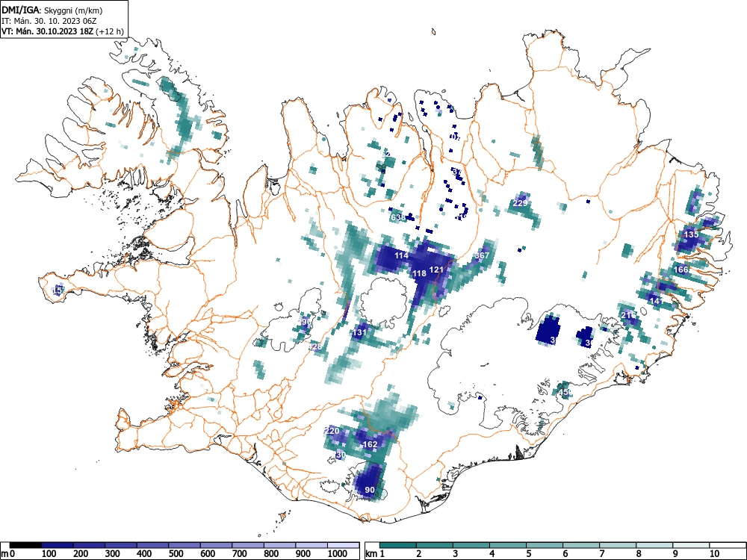Viewport: 747px width, 560px height.
Task: Click the '200' tick on meter legend
Action: point(81,554)
